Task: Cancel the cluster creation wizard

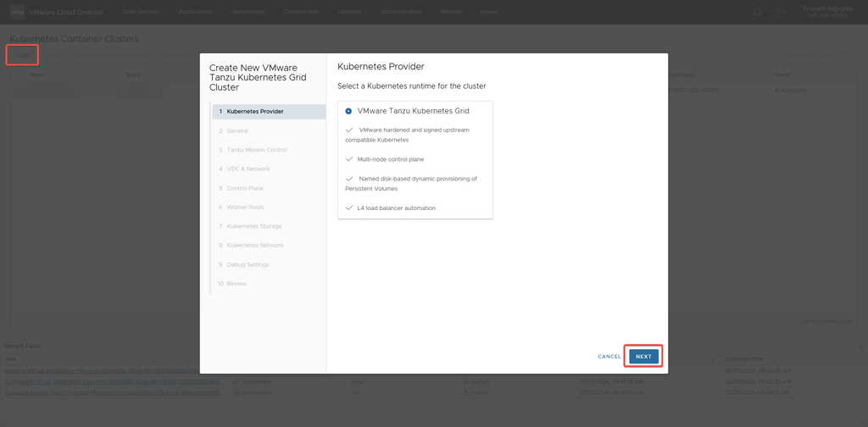Action: (609, 357)
